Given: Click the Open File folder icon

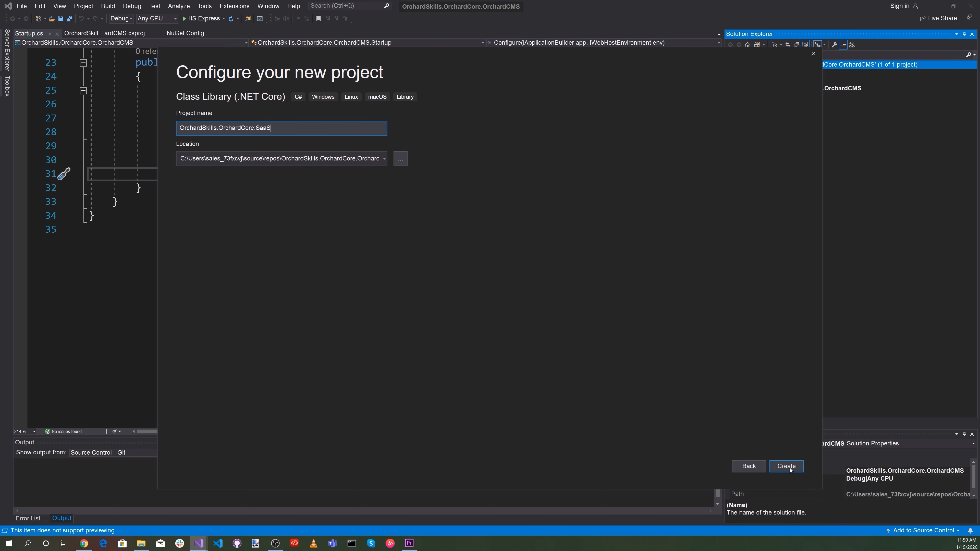Looking at the screenshot, I should coord(52,19).
